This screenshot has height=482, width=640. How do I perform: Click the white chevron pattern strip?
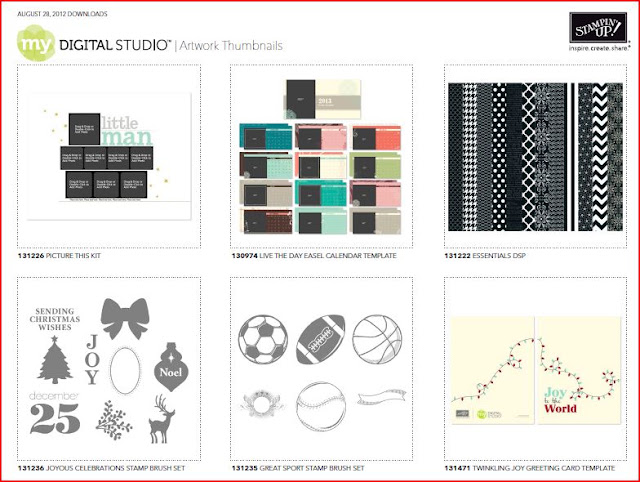tap(600, 157)
